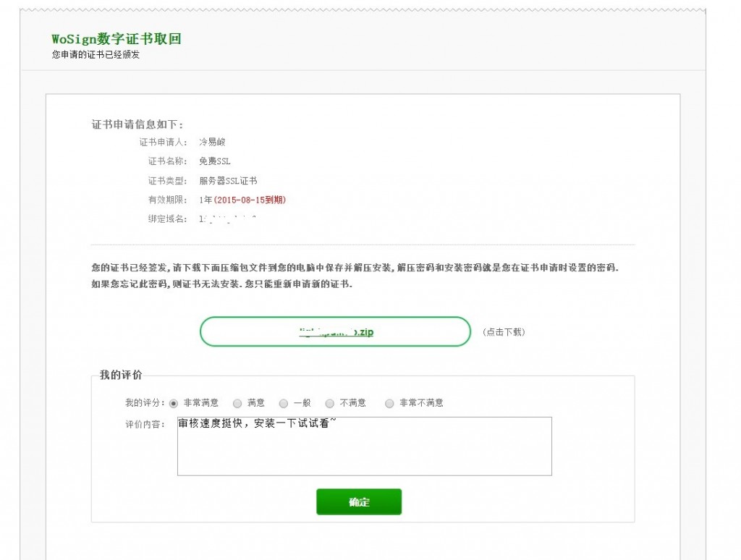741x560 pixels.
Task: Click the 您申请的证书已经颁发 subtitle text
Action: tap(96, 55)
